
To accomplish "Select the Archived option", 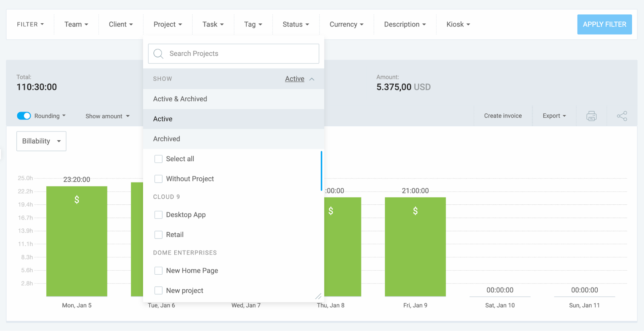I will pos(233,139).
